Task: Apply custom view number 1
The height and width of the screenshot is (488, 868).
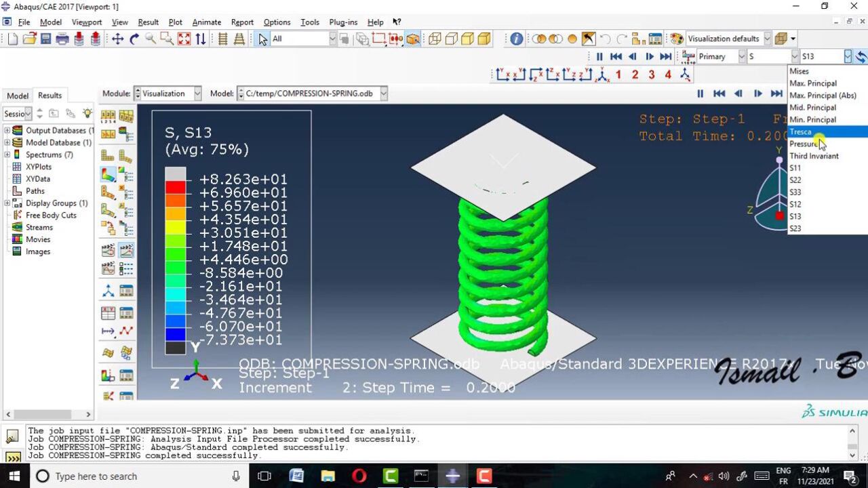Action: tap(618, 75)
